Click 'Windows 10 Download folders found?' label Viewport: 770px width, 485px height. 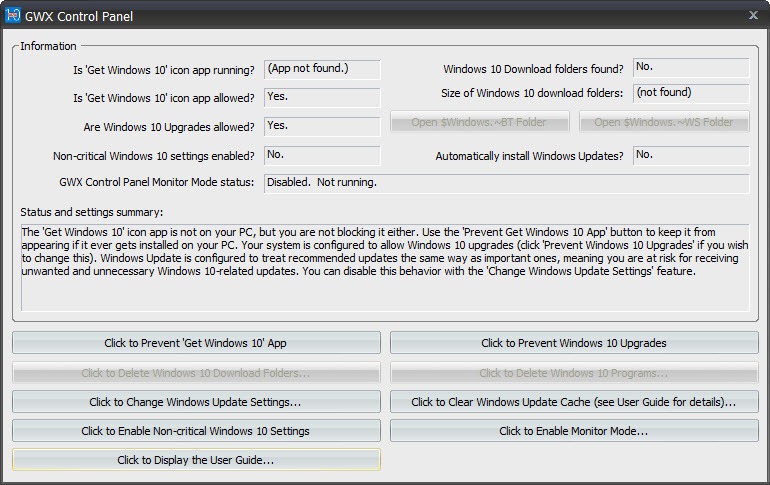click(533, 69)
